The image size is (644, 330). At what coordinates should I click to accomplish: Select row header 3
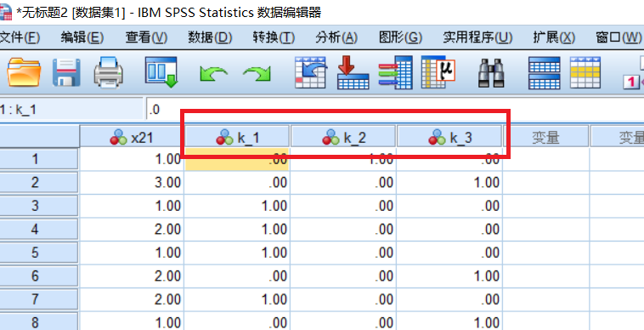[x=38, y=206]
